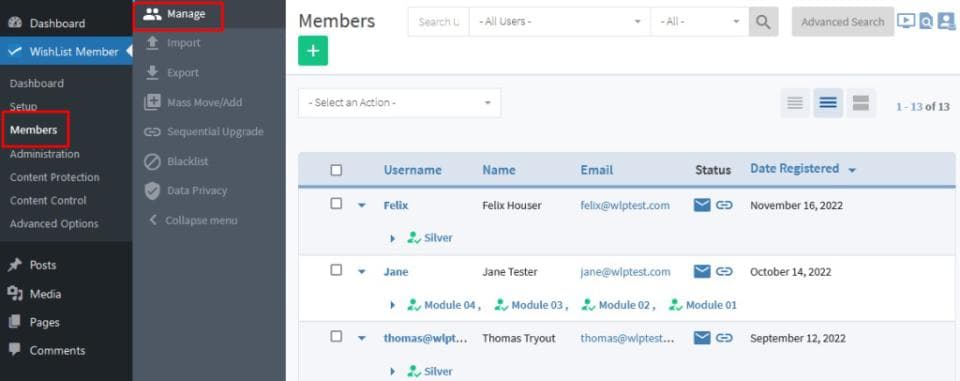Click the link icon in Thomas Tryout's row
960x381 pixels.
[x=724, y=338]
